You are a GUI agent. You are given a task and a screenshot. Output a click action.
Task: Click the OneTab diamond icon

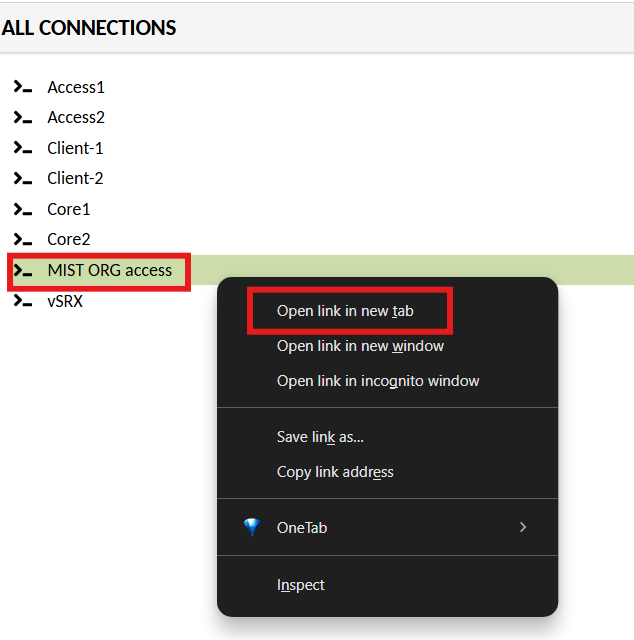pyautogui.click(x=251, y=527)
